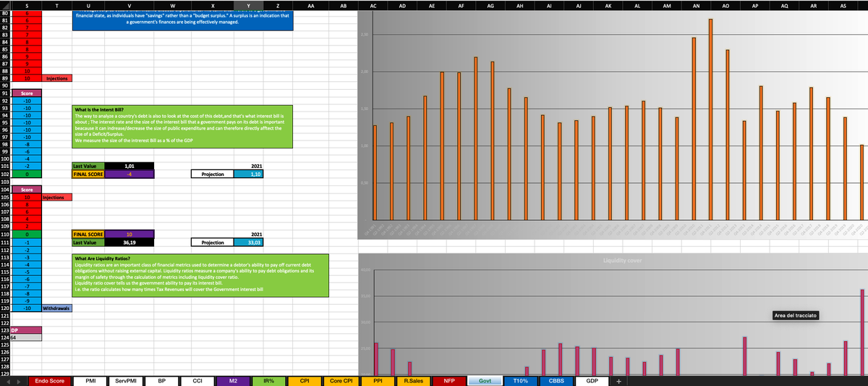The height and width of the screenshot is (386, 868).
Task: Select the active Govt sheet tab
Action: coord(485,381)
